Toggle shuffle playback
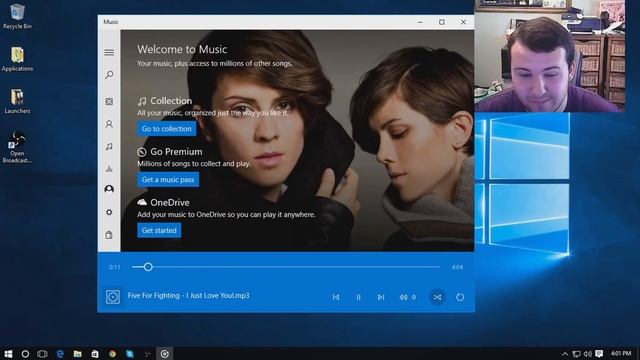This screenshot has width=640, height=360. click(x=438, y=297)
